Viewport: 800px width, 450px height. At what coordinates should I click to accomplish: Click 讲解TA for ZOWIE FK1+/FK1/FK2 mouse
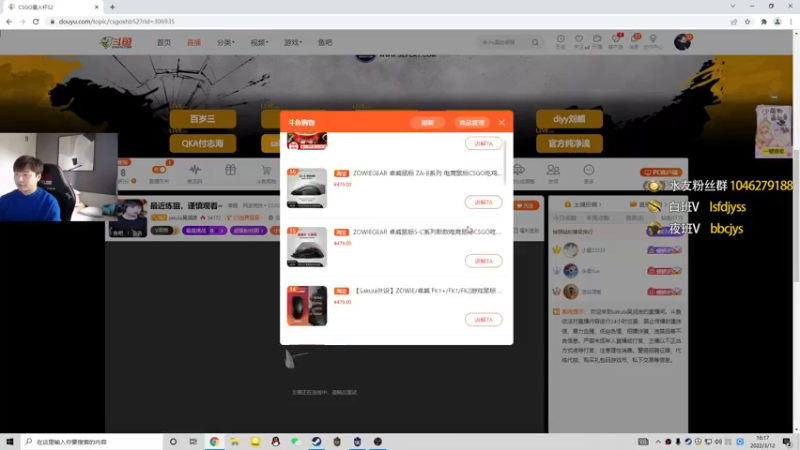pos(483,319)
